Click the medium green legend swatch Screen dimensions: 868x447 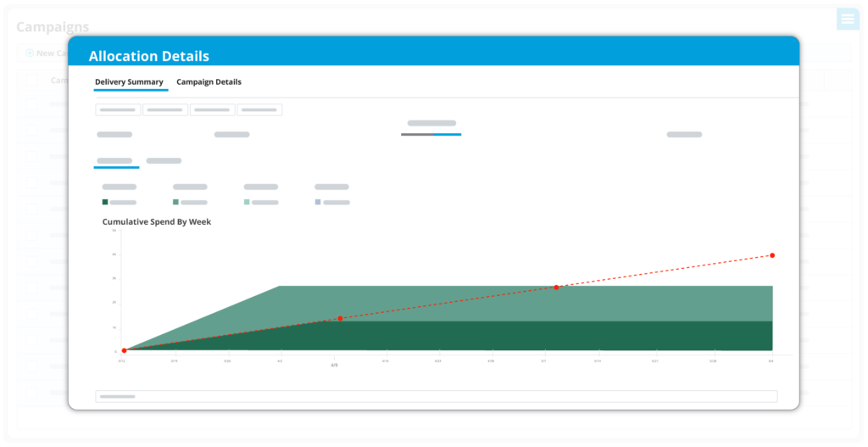click(x=176, y=202)
